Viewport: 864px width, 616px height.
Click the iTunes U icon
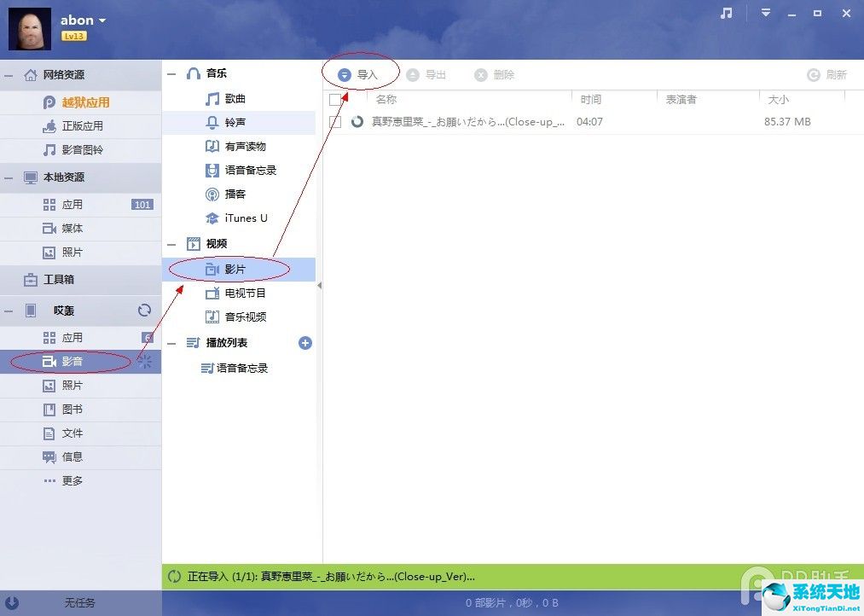point(212,218)
